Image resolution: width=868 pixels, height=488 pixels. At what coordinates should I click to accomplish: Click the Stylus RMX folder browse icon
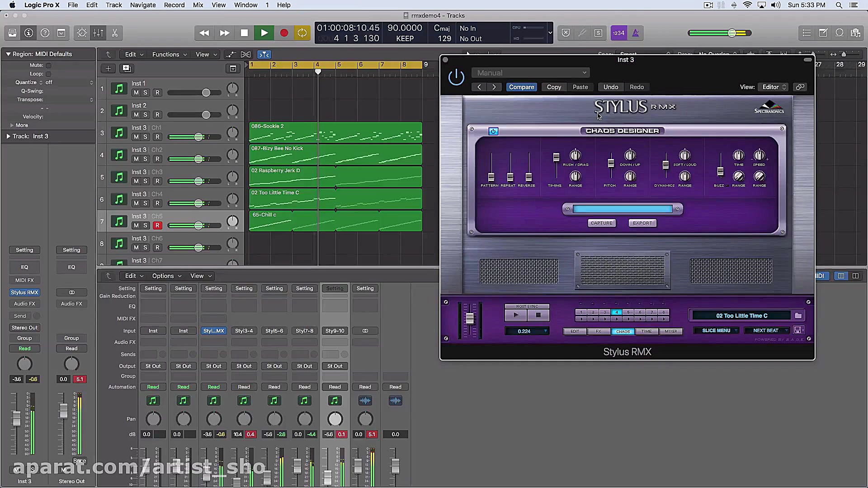click(x=798, y=316)
